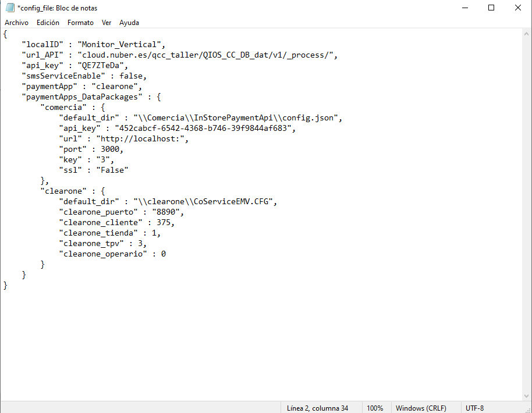The image size is (532, 413).
Task: Click the "key" : "3" line
Action: coord(86,160)
